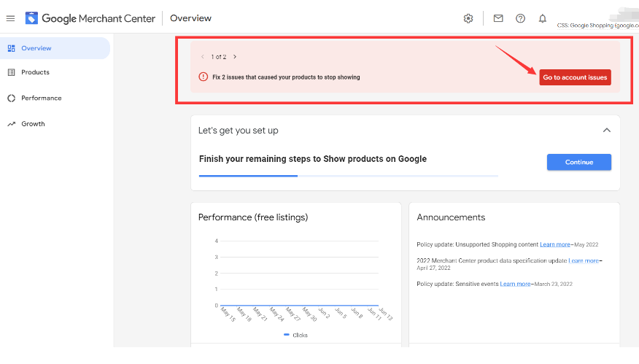Open the settings gear icon
This screenshot has height=364, width=639.
point(468,18)
